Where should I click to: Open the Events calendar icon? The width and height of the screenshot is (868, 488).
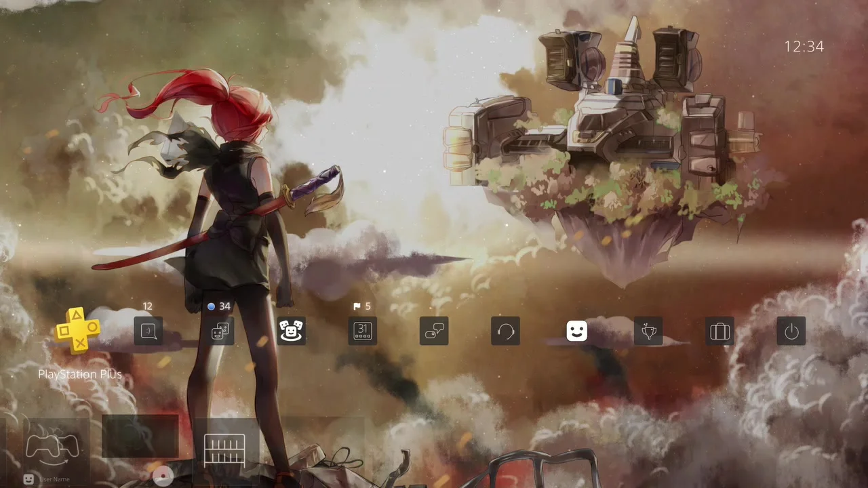point(363,331)
